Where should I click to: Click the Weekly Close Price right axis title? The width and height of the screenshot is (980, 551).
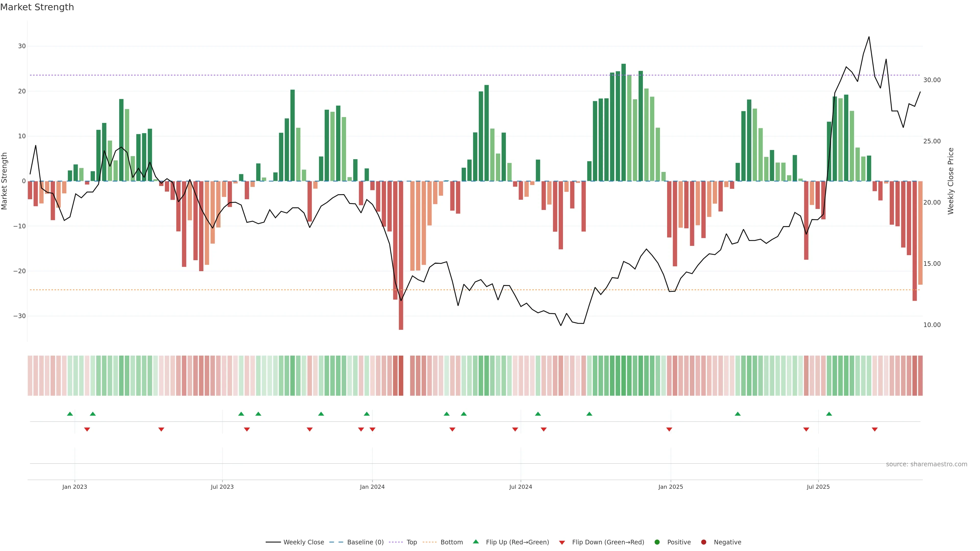coord(951,181)
